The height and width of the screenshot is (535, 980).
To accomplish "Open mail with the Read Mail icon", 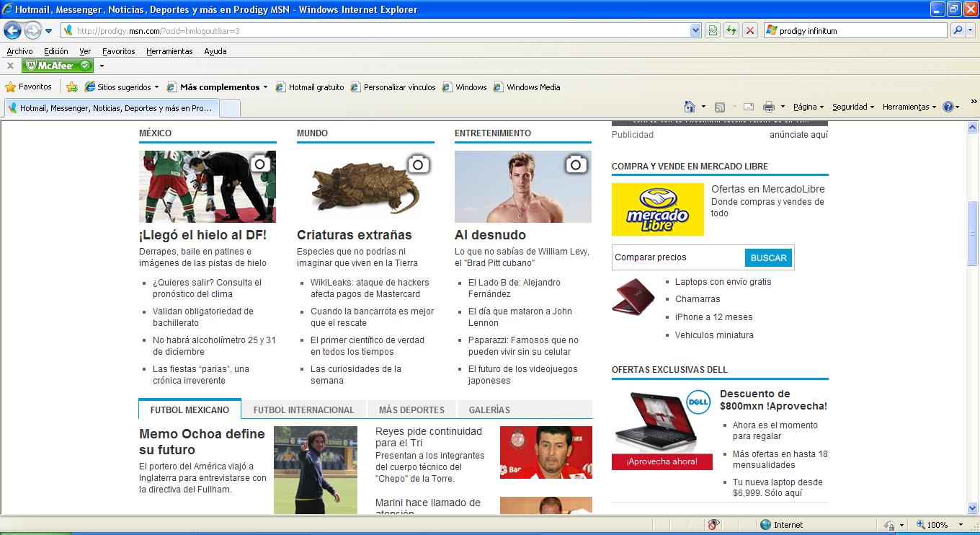I will point(748,106).
